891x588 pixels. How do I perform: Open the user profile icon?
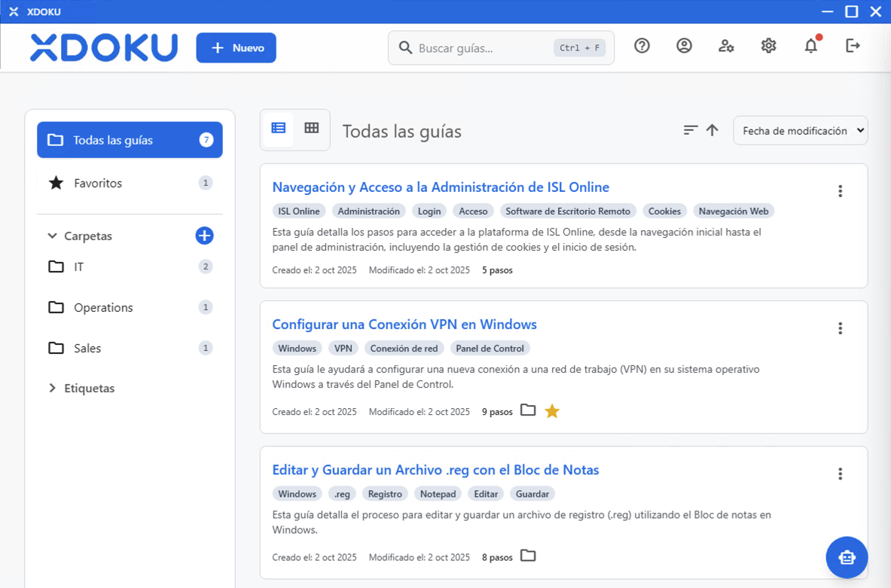point(684,46)
